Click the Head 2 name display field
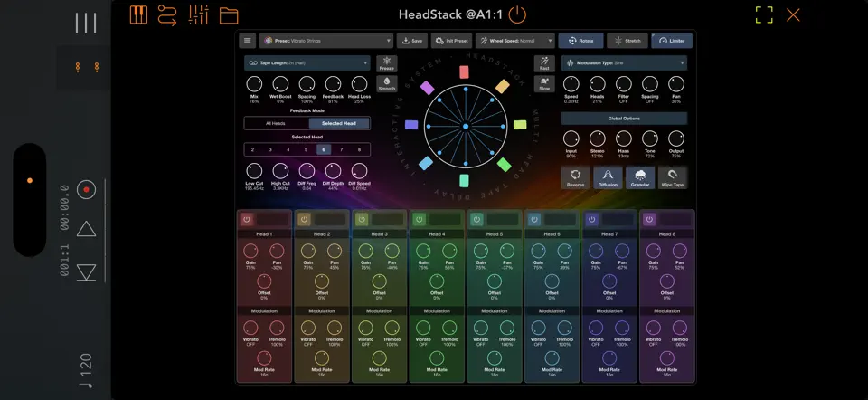Viewport: 868px width, 400px height. [330, 219]
